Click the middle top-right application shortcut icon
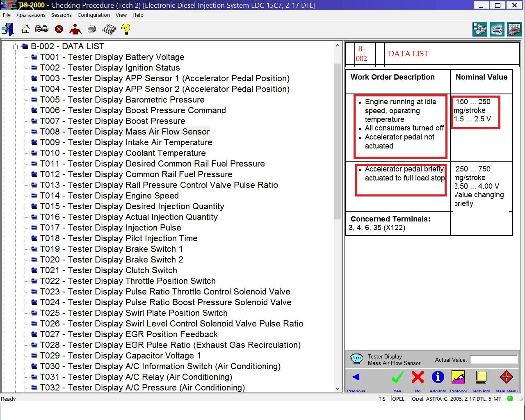The width and height of the screenshot is (525, 420). click(497, 30)
